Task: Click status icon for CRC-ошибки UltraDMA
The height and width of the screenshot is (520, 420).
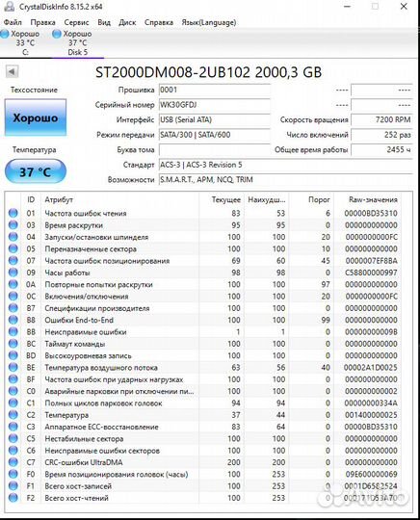Action: pos(13,462)
